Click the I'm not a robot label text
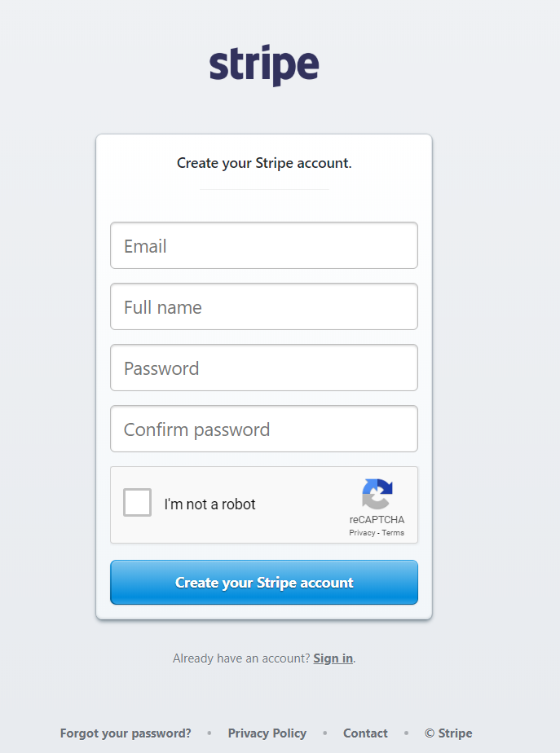 click(x=209, y=504)
